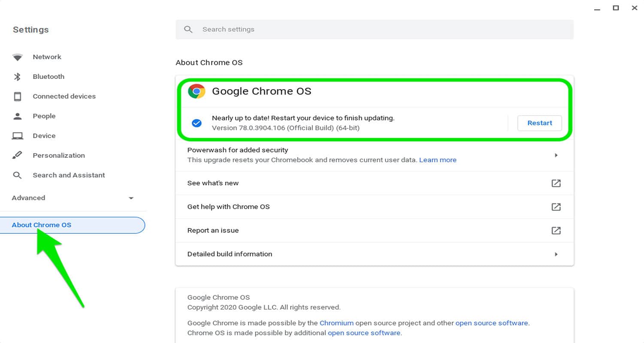Click the Version 78.0.3904.106 text
The image size is (644, 343).
(286, 128)
